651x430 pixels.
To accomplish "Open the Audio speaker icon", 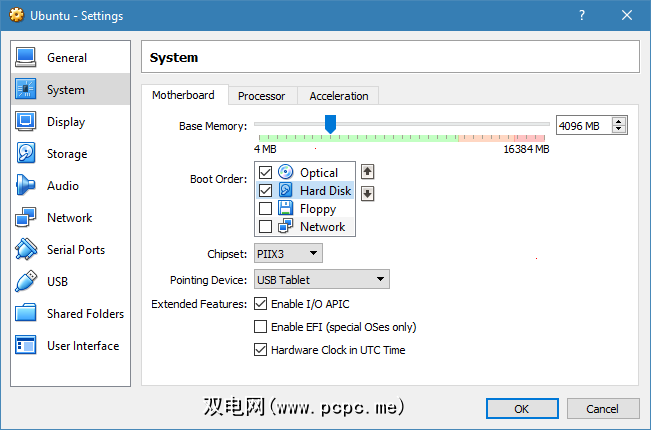I will tap(25, 185).
